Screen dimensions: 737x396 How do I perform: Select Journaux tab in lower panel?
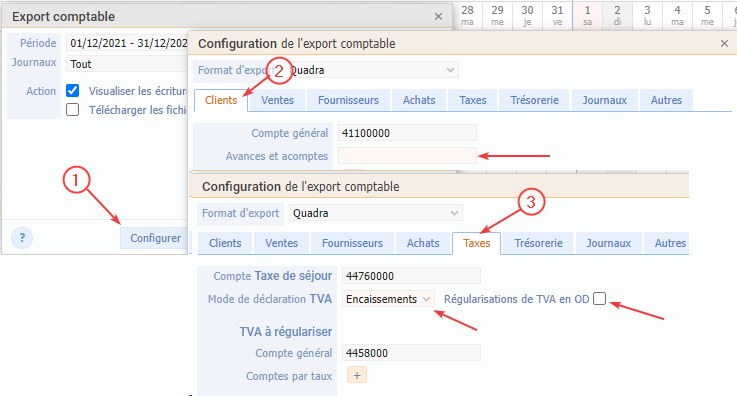point(609,243)
